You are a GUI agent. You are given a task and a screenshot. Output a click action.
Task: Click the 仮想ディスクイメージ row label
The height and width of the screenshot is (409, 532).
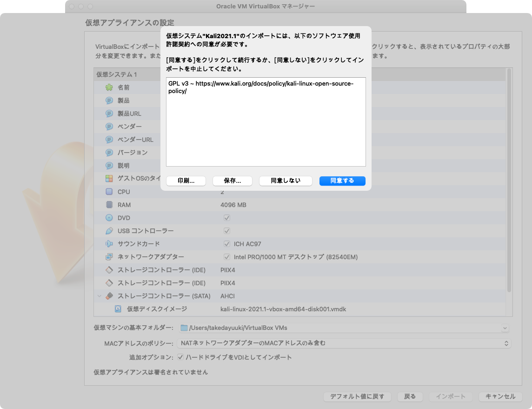157,309
